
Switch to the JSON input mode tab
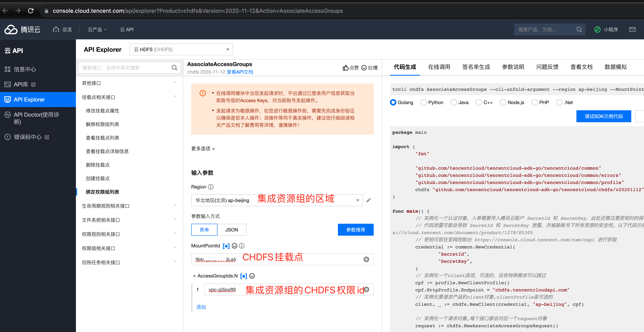point(232,230)
